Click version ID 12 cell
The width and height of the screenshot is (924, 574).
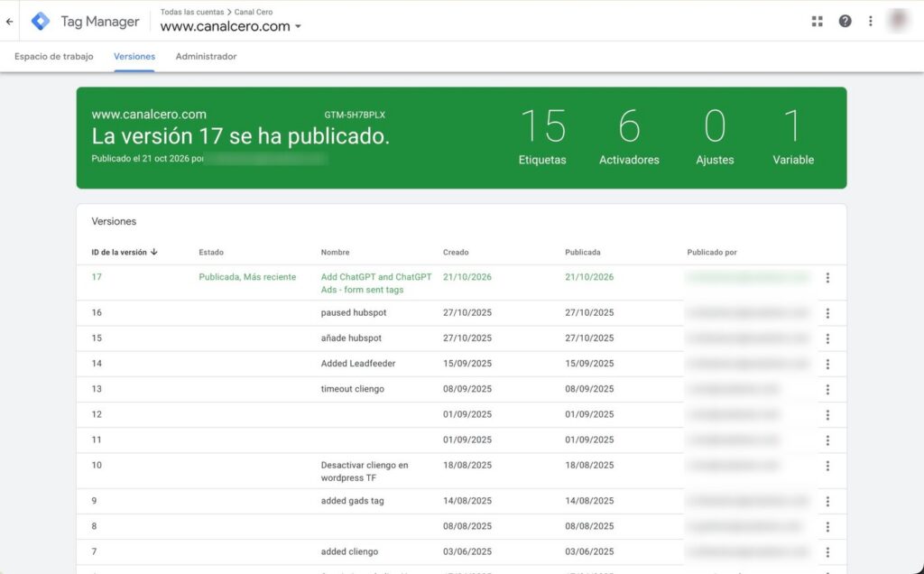(97, 414)
